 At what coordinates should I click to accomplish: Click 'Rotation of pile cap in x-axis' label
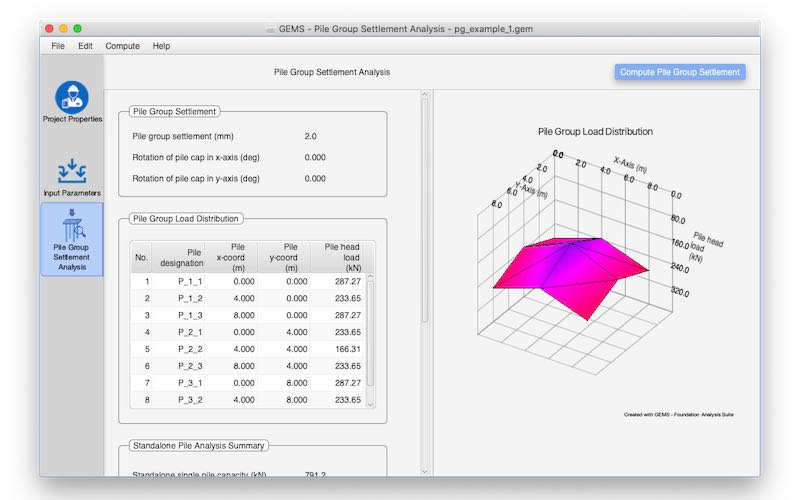(196, 158)
